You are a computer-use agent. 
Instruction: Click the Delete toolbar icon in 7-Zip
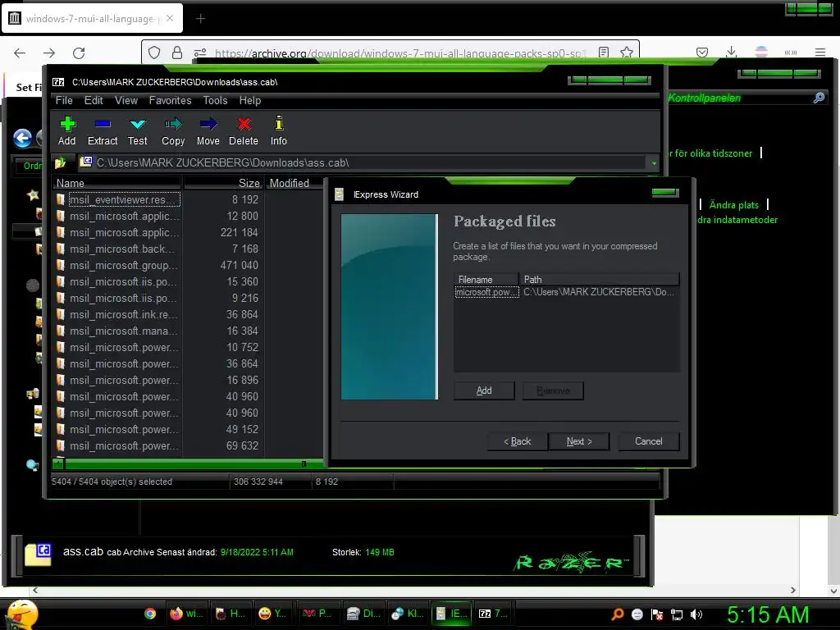244,130
